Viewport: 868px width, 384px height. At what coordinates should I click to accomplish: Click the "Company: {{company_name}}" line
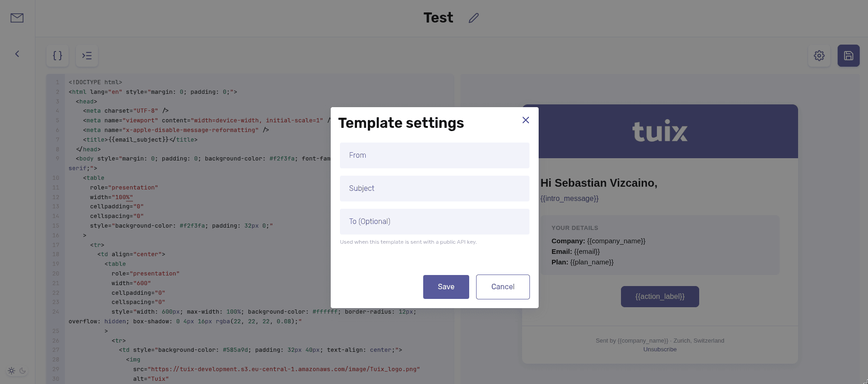pyautogui.click(x=598, y=241)
